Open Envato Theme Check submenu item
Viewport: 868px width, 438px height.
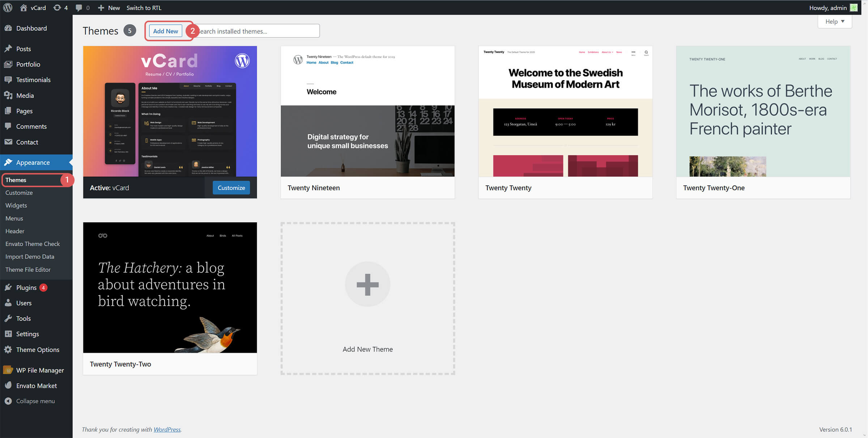[x=33, y=244]
